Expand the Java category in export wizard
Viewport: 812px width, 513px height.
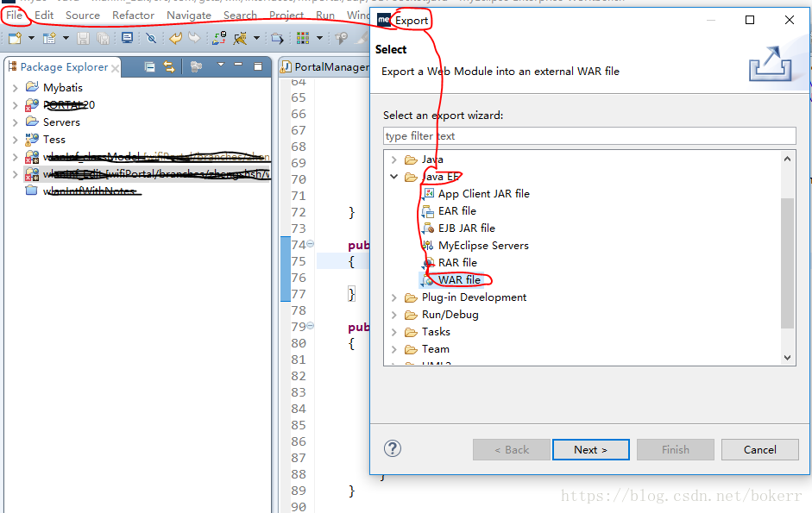coord(394,160)
